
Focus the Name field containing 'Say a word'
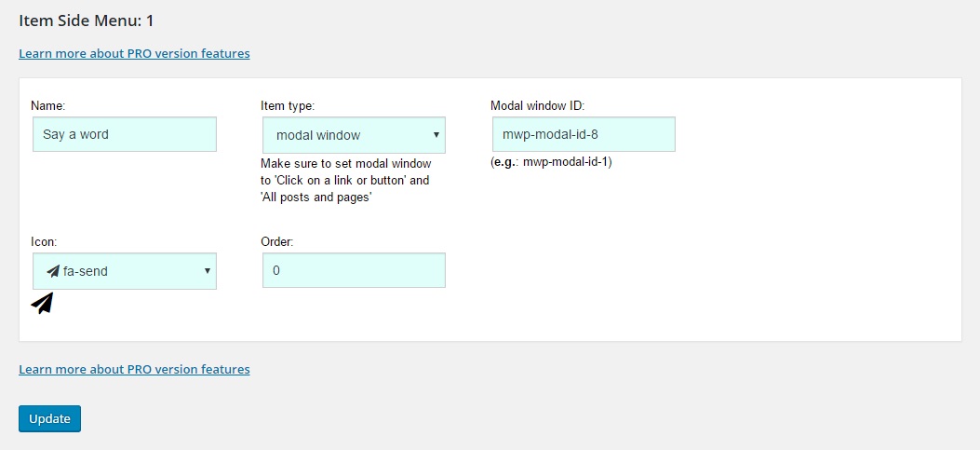click(x=124, y=134)
